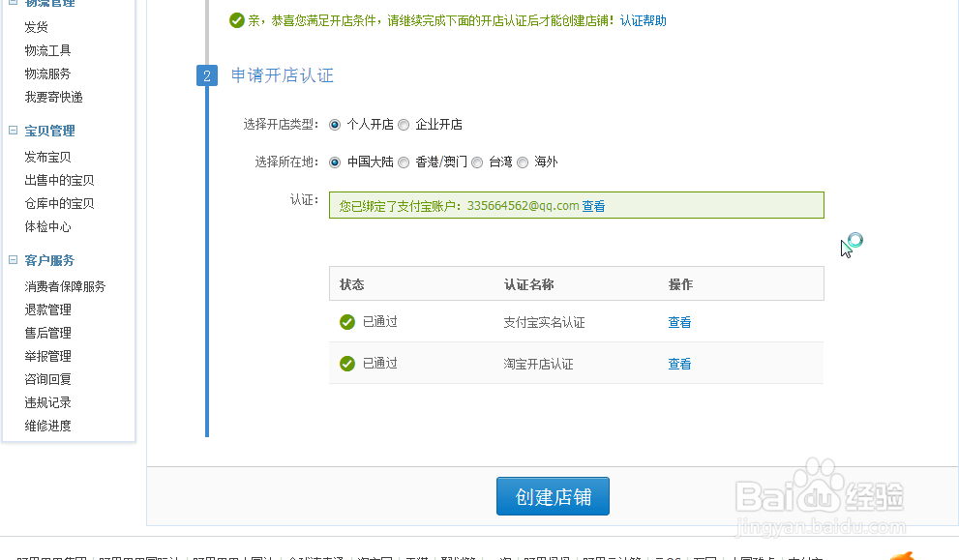Viewport: 959px width, 560px height.
Task: Select the 香港/澳门 location option
Action: coord(404,162)
